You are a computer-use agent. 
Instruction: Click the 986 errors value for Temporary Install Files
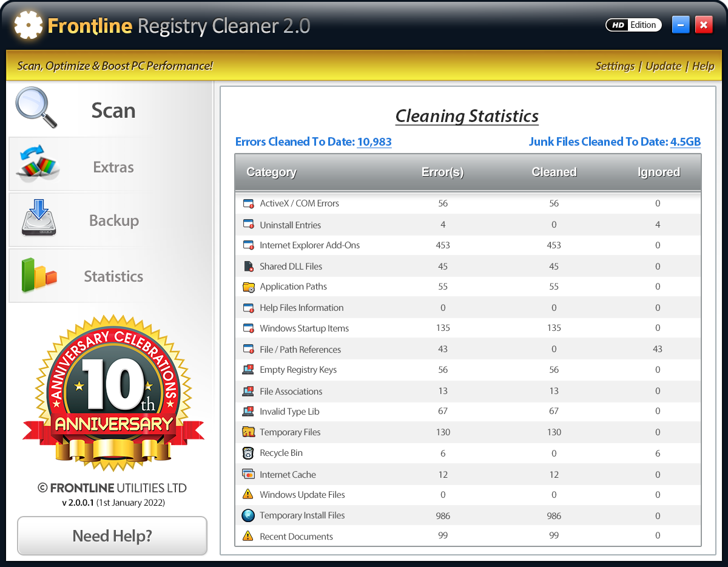[443, 516]
